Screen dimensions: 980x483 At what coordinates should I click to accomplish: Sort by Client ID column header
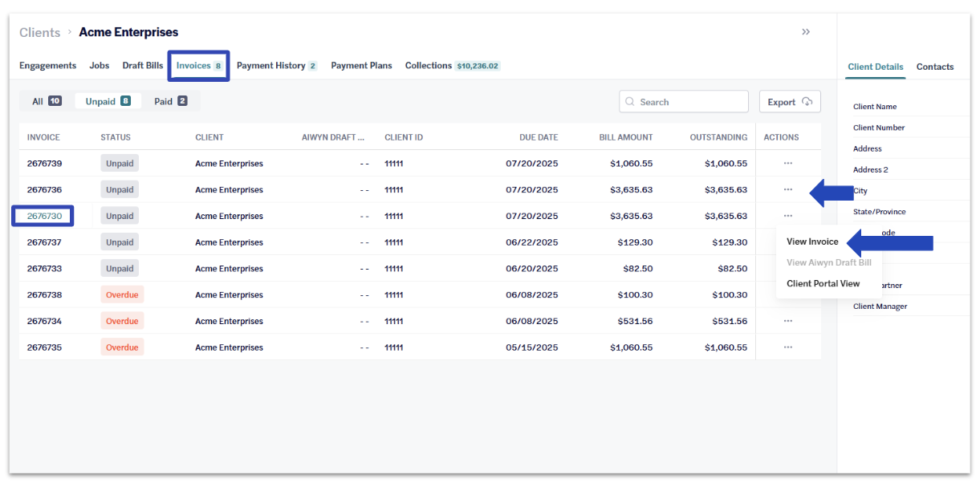[x=404, y=137]
